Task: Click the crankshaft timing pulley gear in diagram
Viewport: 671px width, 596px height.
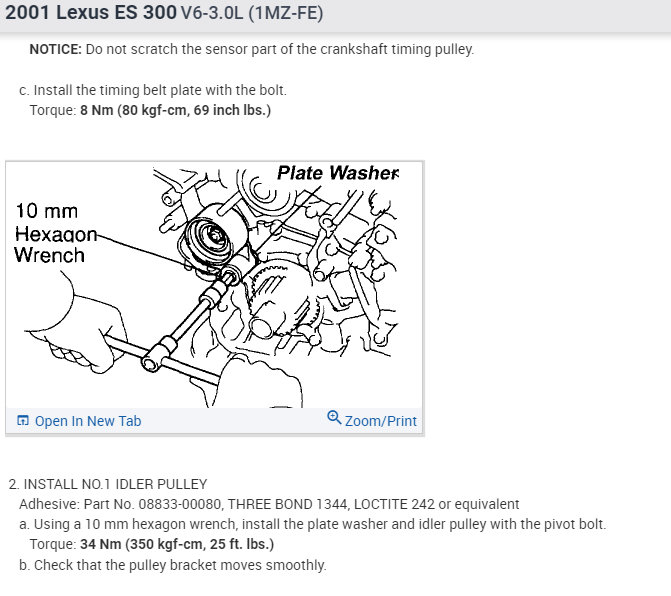Action: (280, 299)
